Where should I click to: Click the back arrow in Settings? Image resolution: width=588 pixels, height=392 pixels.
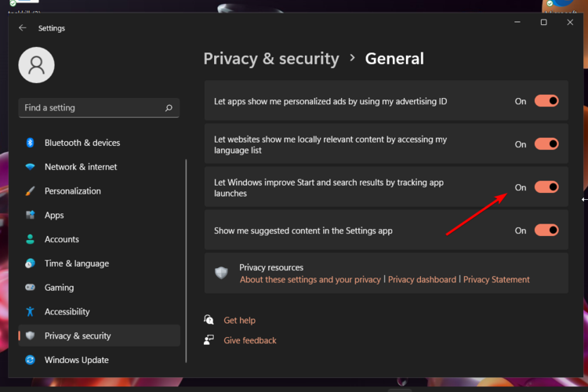coord(23,27)
